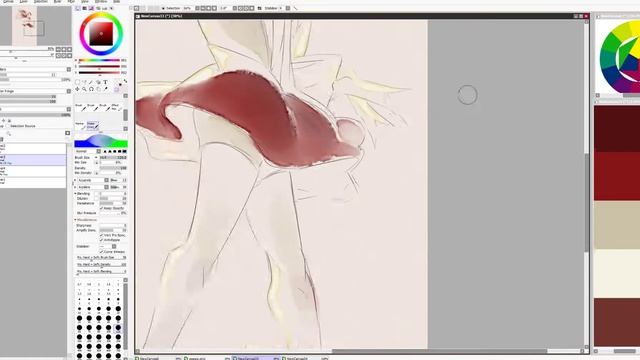Swap foreground and background colors arrow
This screenshot has height=360, width=640.
(x=125, y=81)
